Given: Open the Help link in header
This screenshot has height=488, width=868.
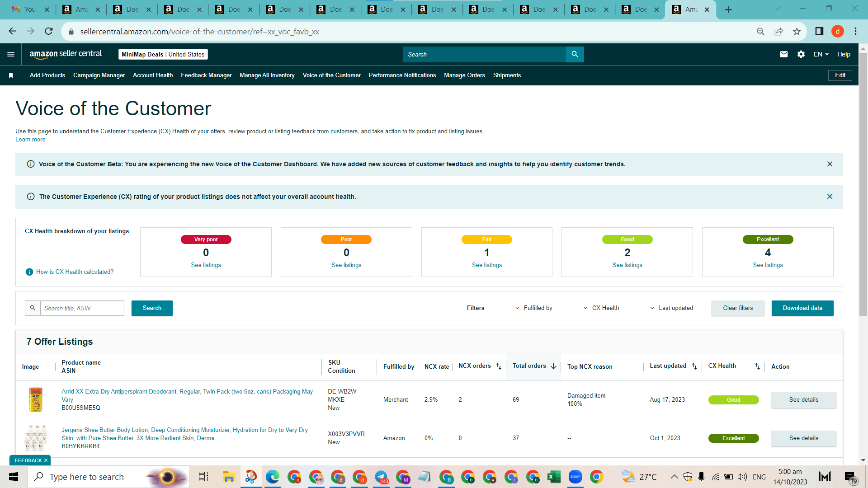Looking at the screenshot, I should pos(844,54).
